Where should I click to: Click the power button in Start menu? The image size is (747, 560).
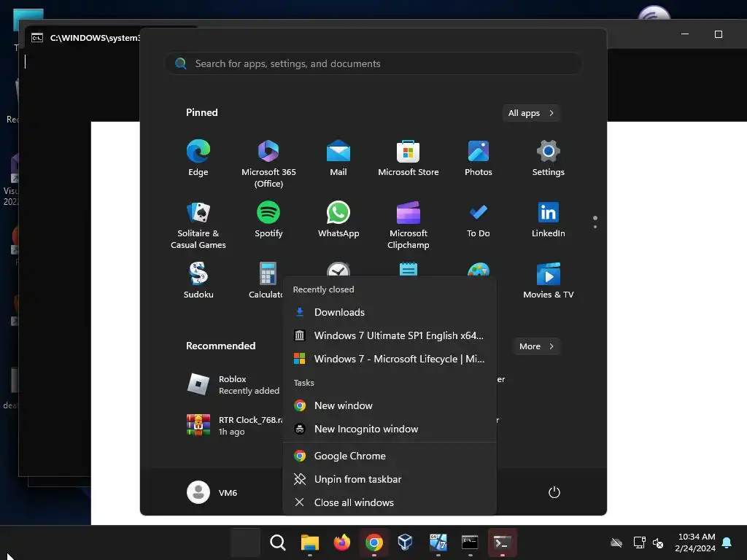pos(554,492)
